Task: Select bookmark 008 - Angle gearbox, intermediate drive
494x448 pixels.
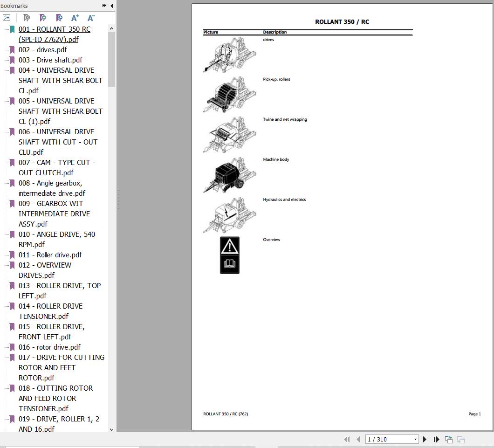Action: coord(52,188)
